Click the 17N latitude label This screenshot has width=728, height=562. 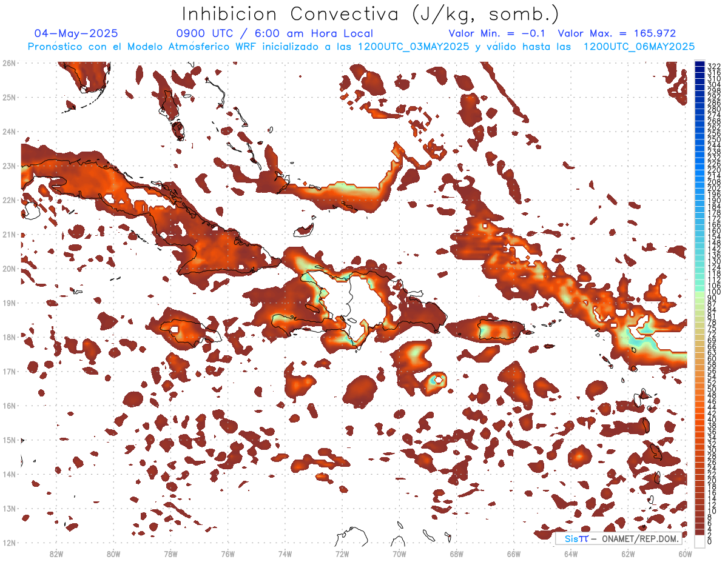[8, 371]
